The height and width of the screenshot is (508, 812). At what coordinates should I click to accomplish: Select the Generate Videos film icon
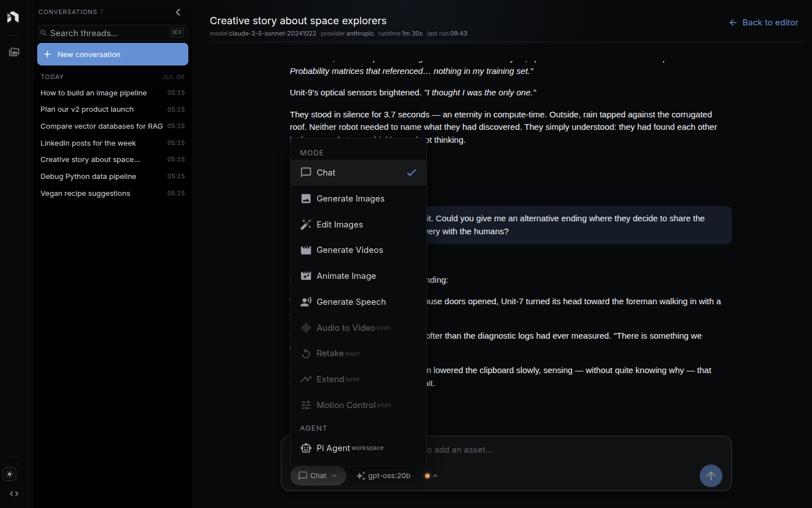pyautogui.click(x=306, y=250)
